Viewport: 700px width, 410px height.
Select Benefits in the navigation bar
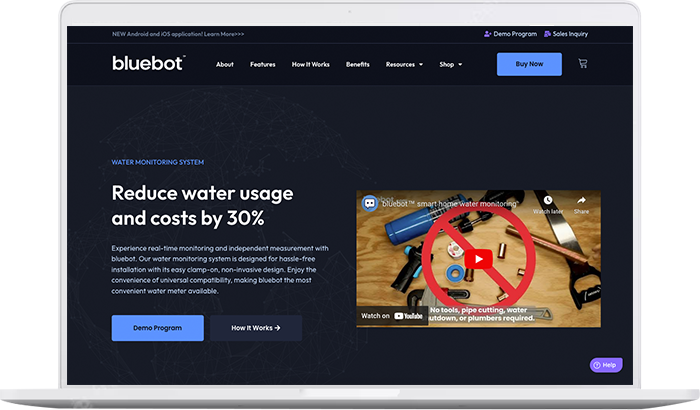(x=358, y=64)
